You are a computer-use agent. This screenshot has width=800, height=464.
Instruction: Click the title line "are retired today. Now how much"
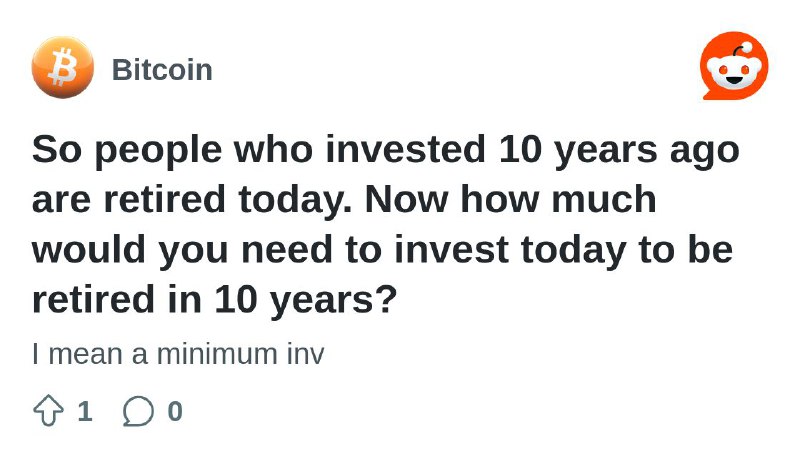click(344, 200)
